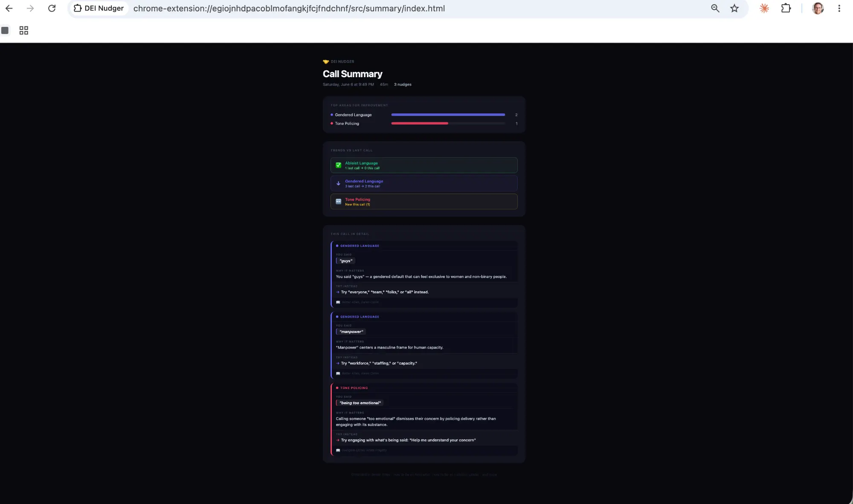853x504 pixels.
Task: Click the arrow before Try "workforce," suggestion
Action: tap(338, 364)
